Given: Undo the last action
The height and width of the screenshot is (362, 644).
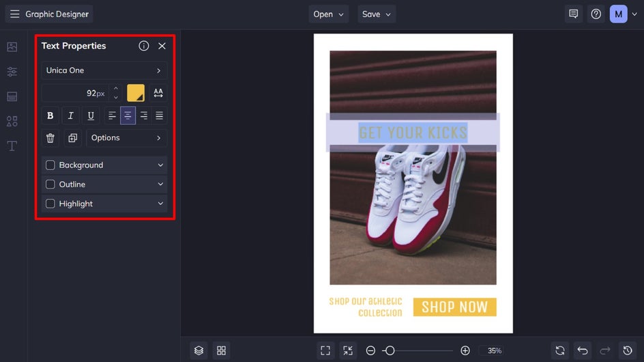Looking at the screenshot, I should click(583, 350).
